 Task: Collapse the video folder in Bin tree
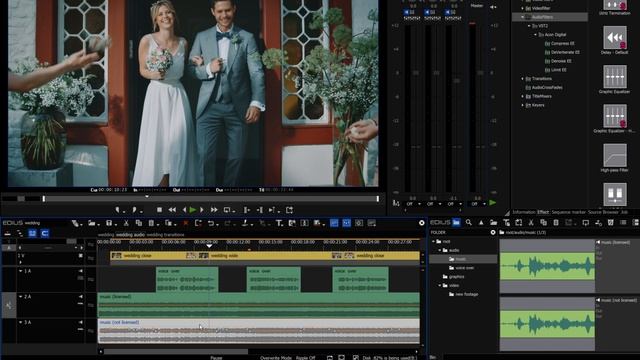(x=440, y=286)
